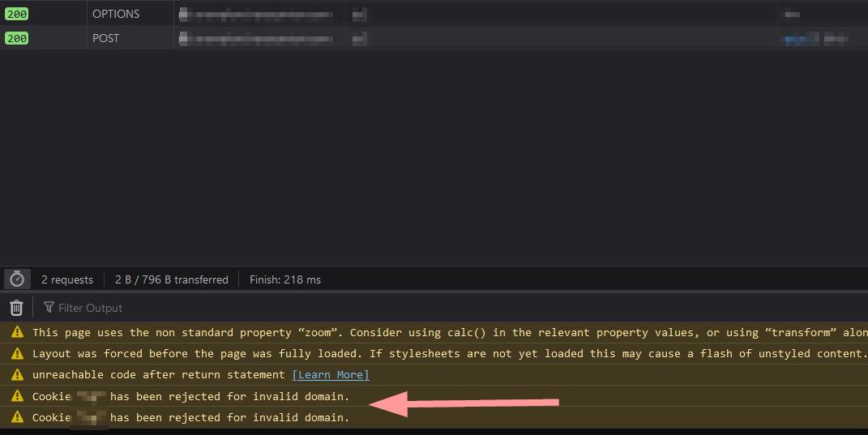Focus the Filter Output input field
This screenshot has width=868, height=435.
pyautogui.click(x=90, y=308)
